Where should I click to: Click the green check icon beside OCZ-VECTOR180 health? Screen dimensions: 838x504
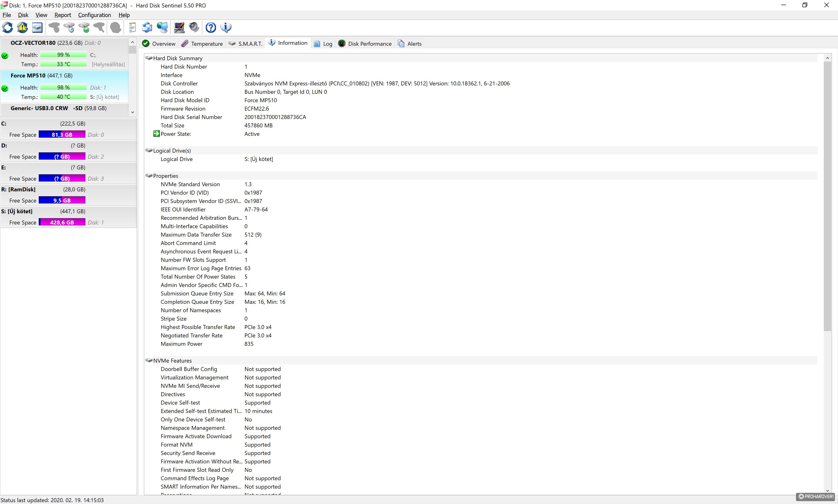pos(5,56)
